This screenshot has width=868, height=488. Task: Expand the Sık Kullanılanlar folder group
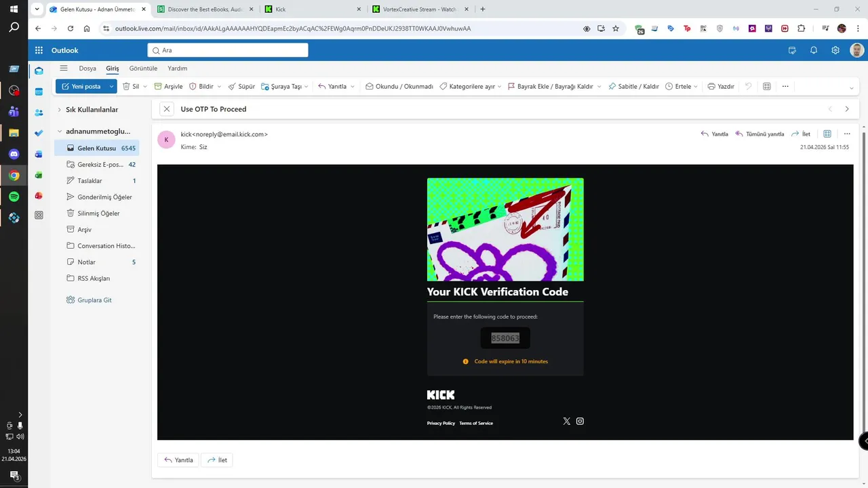point(59,109)
